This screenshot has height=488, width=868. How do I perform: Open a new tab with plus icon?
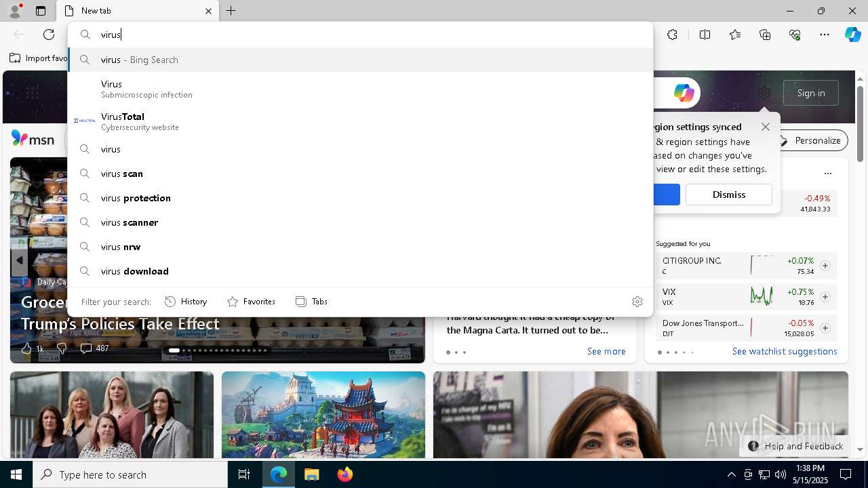click(231, 11)
